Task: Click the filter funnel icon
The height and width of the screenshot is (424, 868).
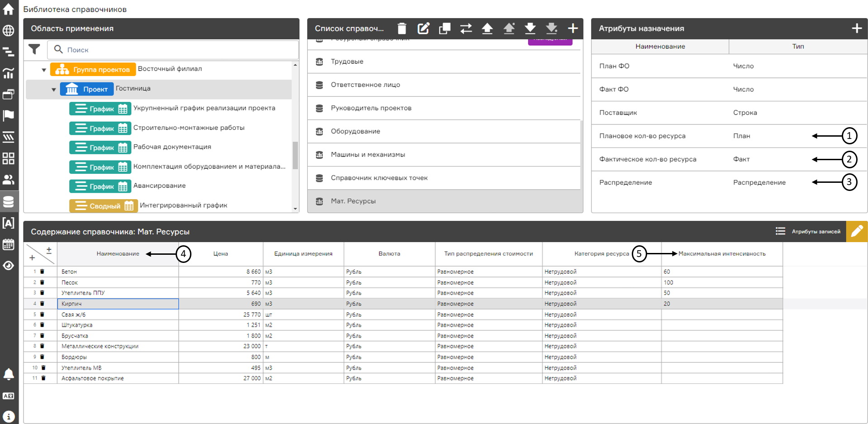Action: pyautogui.click(x=34, y=49)
